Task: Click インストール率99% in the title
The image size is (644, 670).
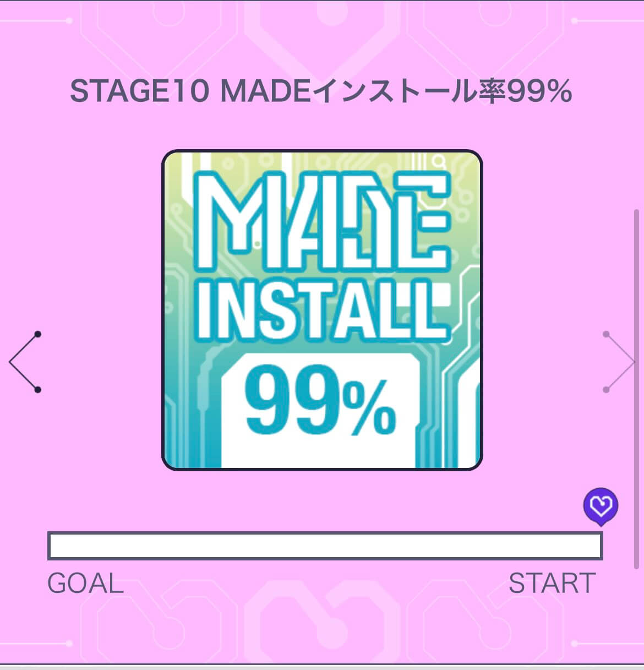Action: 443,91
